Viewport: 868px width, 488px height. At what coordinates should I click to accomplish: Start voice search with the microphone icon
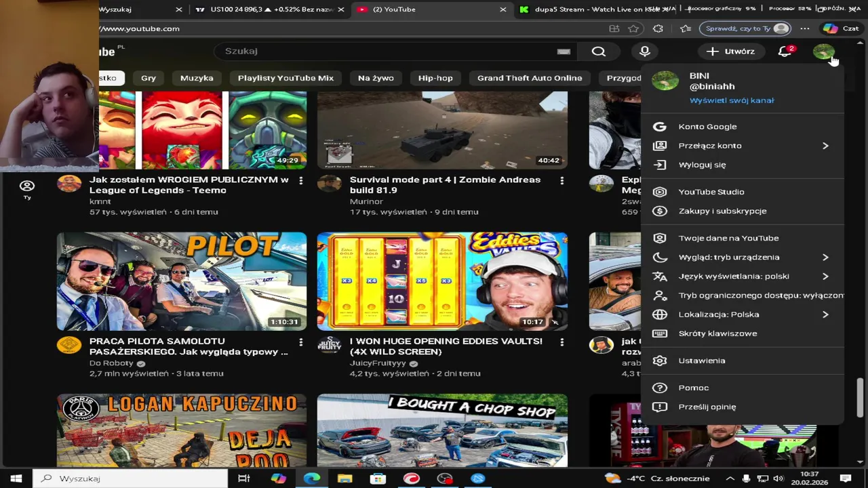click(645, 52)
